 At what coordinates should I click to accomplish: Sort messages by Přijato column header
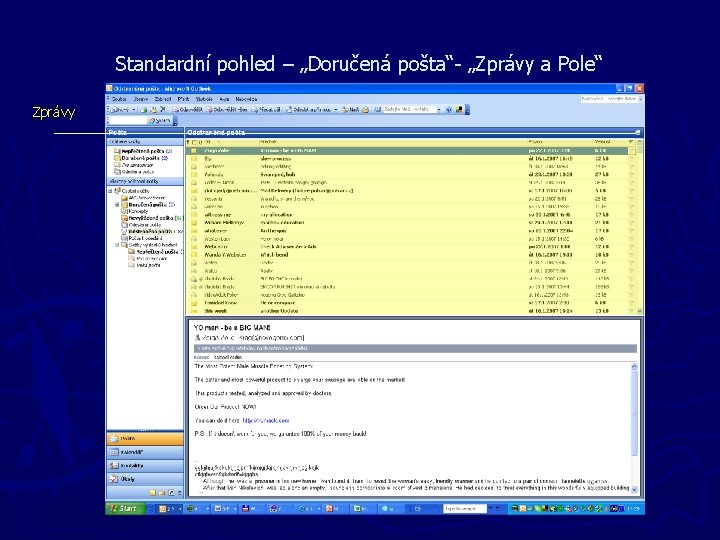coord(560,142)
